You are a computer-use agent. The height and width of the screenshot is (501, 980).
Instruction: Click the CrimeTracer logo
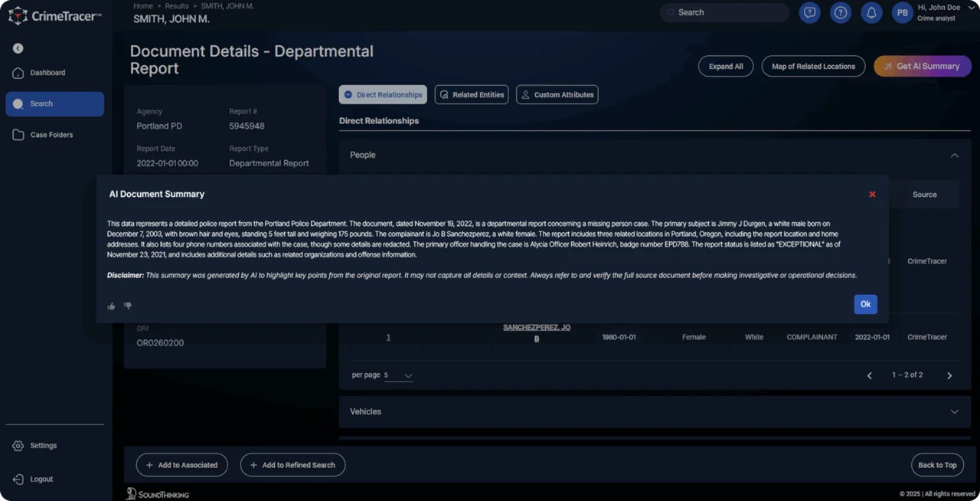(54, 16)
